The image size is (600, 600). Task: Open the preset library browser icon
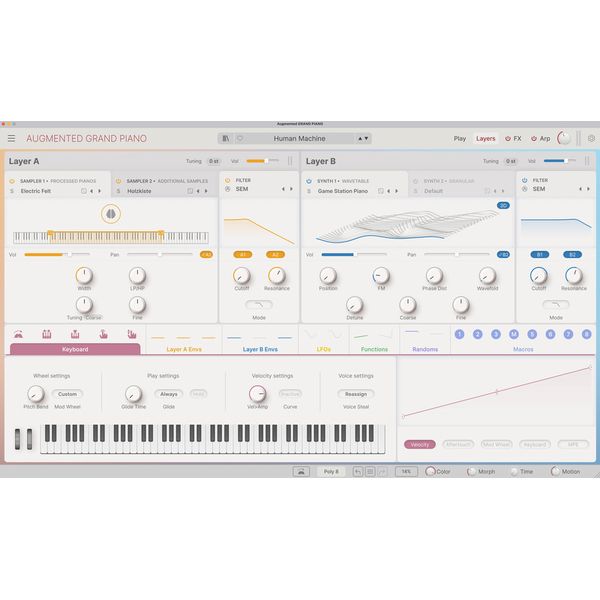226,139
